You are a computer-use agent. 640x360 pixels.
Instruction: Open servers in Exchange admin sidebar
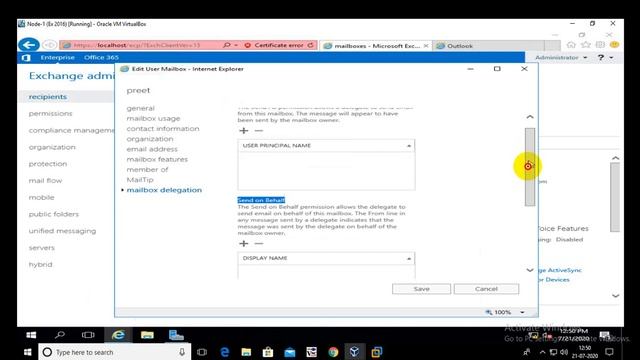[41, 248]
